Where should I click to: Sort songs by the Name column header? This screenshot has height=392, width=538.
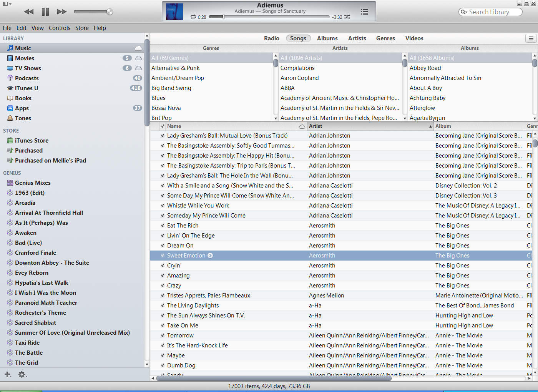(x=231, y=126)
